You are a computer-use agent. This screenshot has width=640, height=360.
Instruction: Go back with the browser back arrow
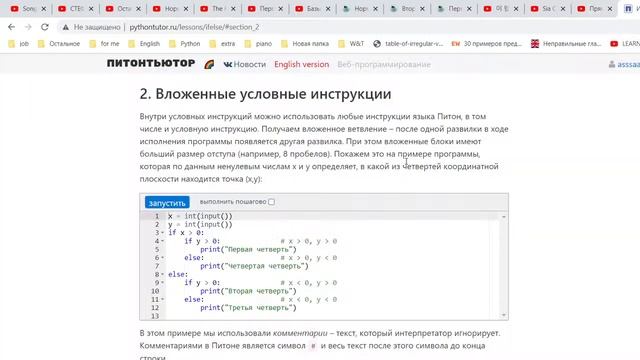click(11, 27)
